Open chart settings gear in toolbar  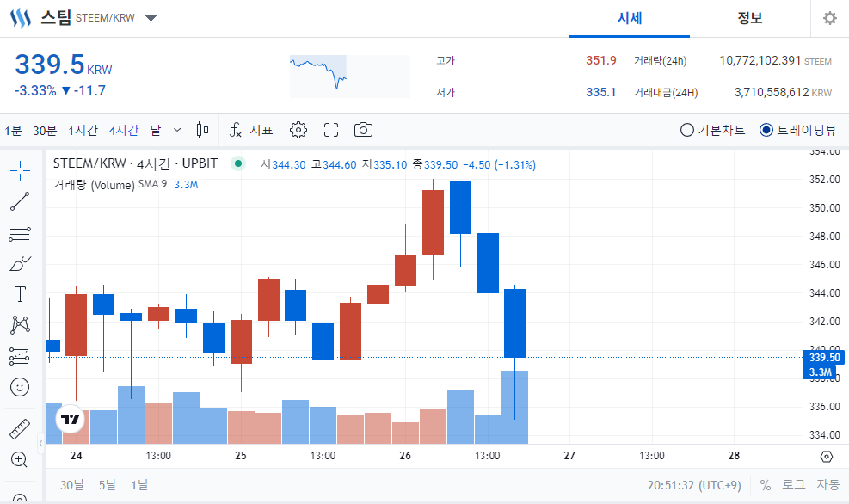click(x=298, y=130)
